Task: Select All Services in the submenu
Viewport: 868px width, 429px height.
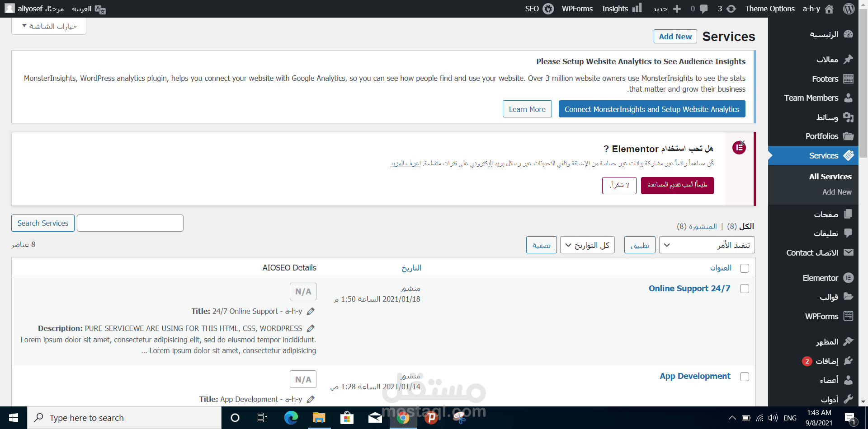Action: (x=830, y=177)
